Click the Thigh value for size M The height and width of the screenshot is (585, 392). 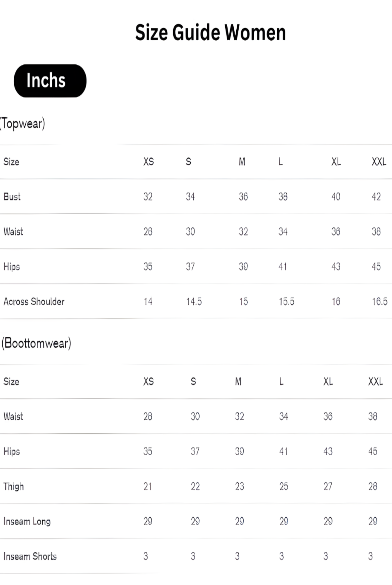pyautogui.click(x=240, y=487)
